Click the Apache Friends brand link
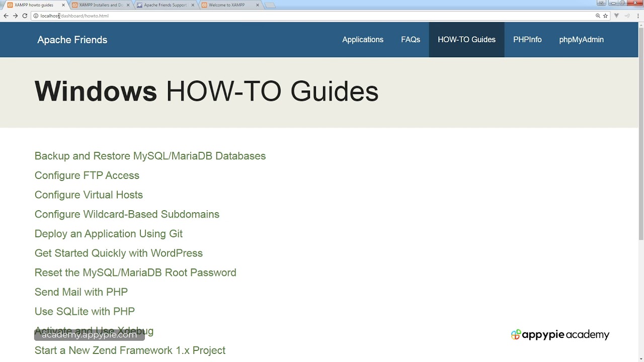The height and width of the screenshot is (362, 644). point(72,40)
